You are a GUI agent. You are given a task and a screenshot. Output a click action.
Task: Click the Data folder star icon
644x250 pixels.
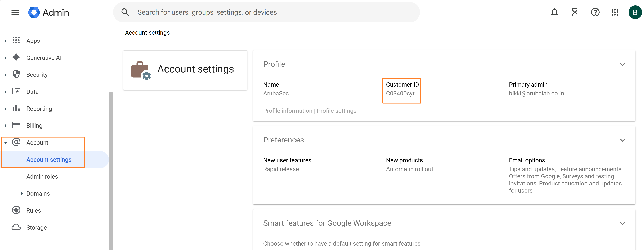16,91
